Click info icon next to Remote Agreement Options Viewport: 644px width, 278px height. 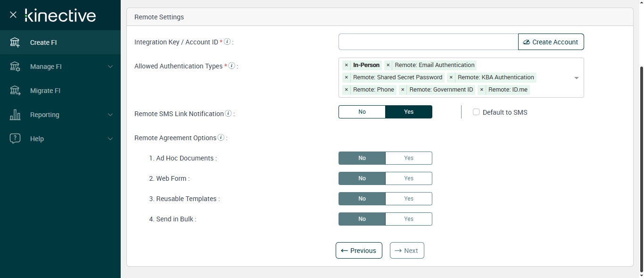(x=221, y=138)
